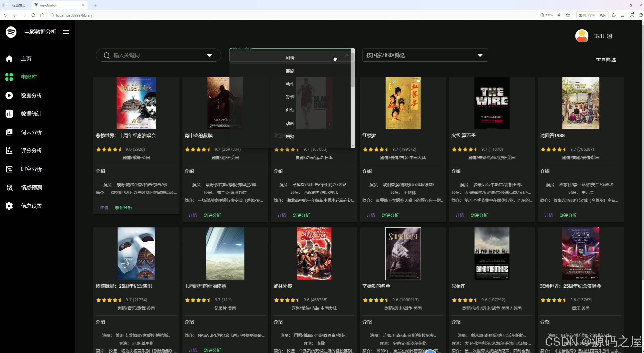Click 详情 link for 请回答1988
The image size is (644, 353).
point(548,215)
